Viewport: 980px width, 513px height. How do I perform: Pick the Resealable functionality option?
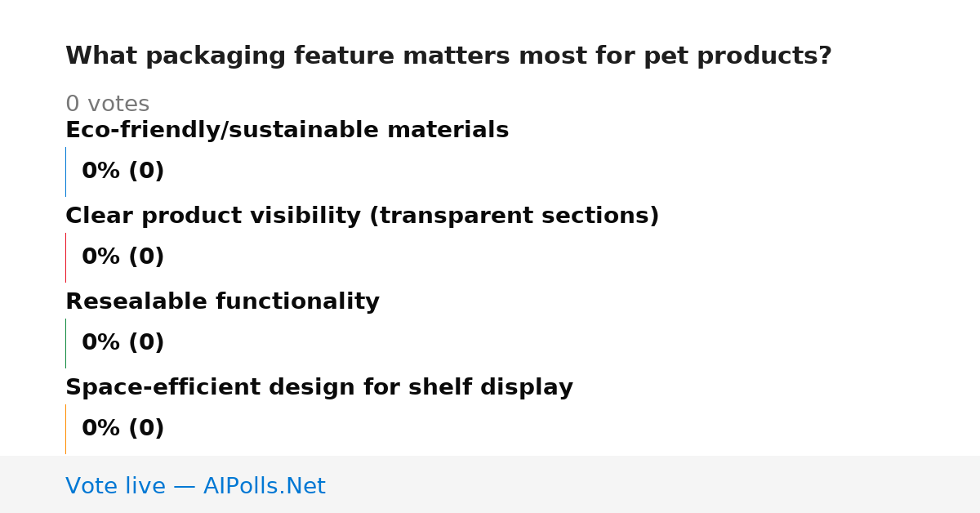click(222, 302)
